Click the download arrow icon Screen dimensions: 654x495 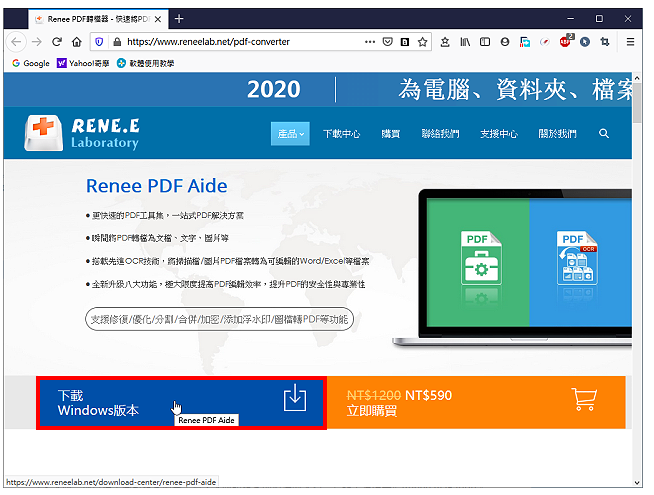[295, 398]
